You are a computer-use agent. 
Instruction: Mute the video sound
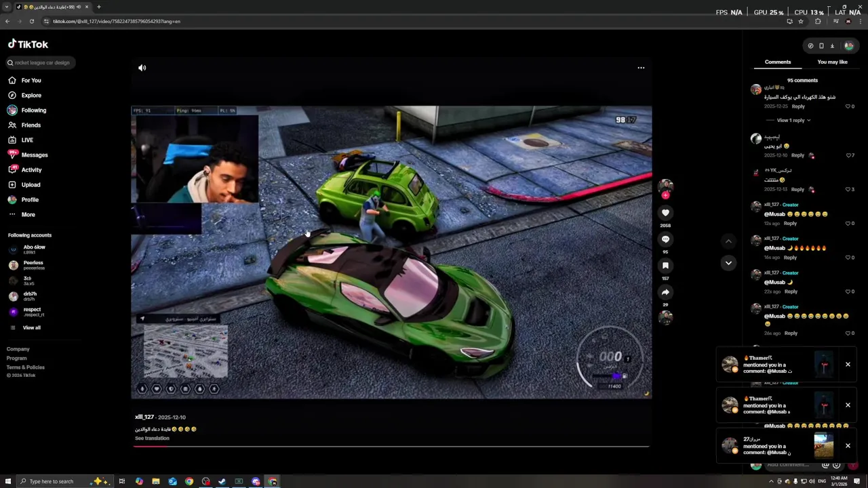(142, 68)
